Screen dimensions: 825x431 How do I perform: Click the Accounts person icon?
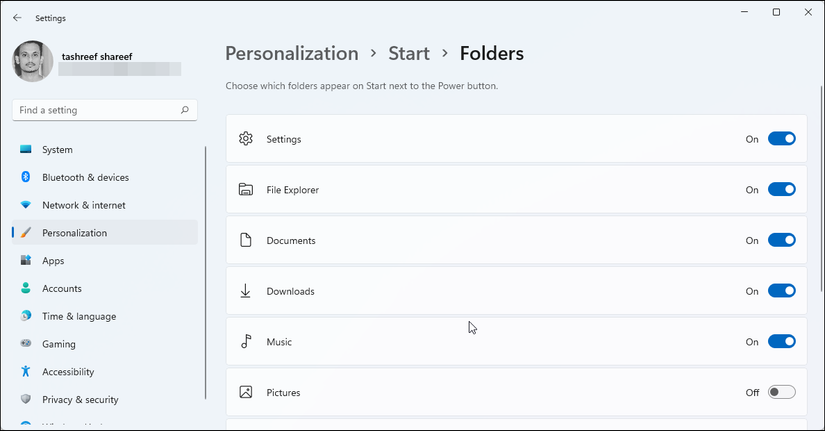(x=26, y=288)
